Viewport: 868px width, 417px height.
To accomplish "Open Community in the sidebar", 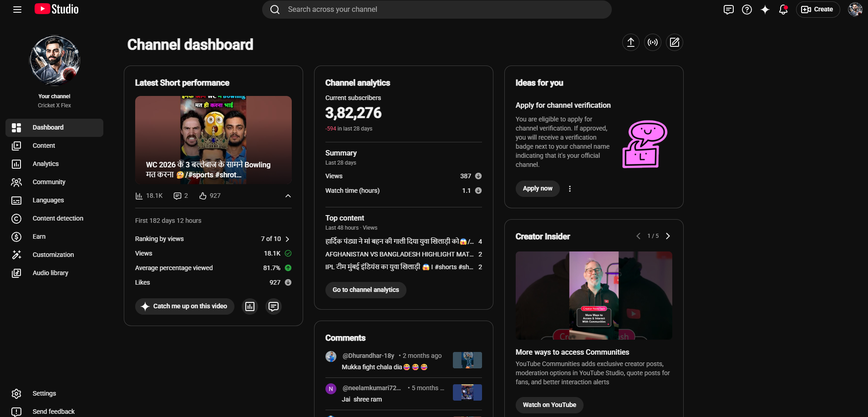I will coord(55,182).
